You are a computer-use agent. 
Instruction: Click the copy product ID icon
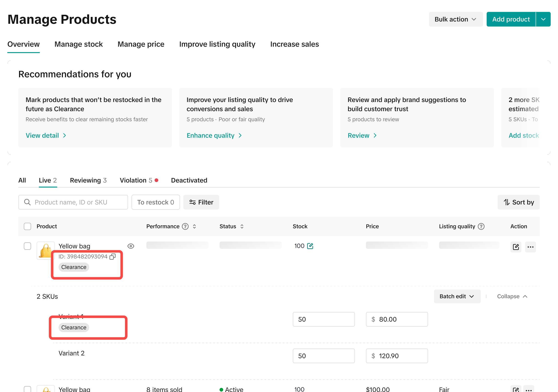pos(113,257)
